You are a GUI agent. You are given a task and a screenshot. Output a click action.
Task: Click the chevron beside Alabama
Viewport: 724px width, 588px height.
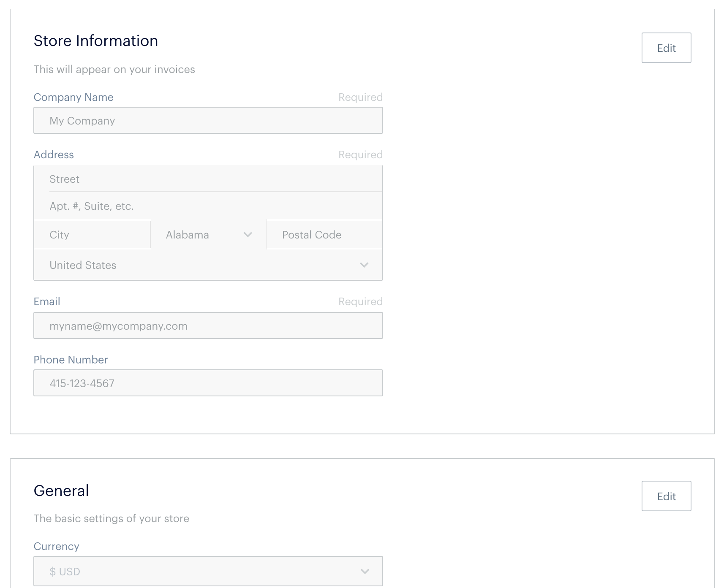[248, 235]
